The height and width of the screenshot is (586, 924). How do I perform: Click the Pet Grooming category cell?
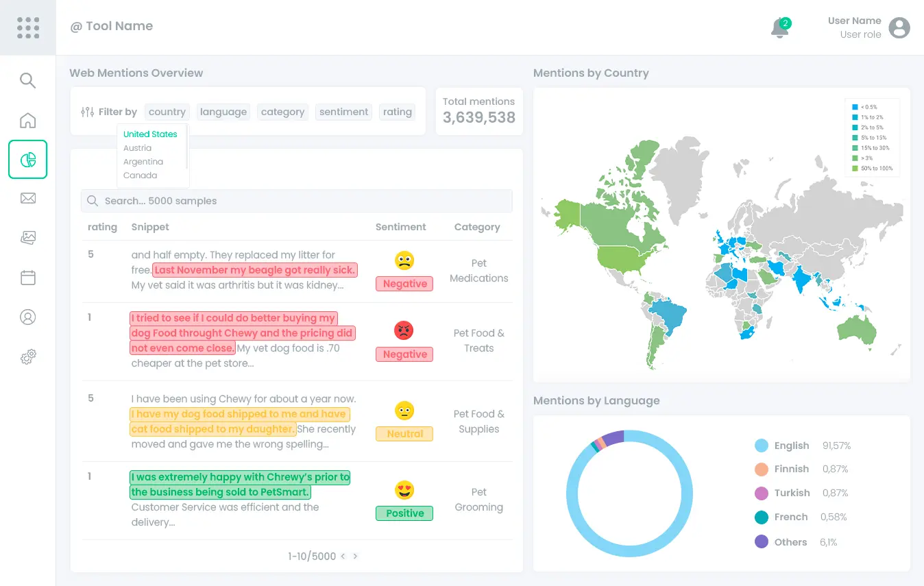point(479,500)
